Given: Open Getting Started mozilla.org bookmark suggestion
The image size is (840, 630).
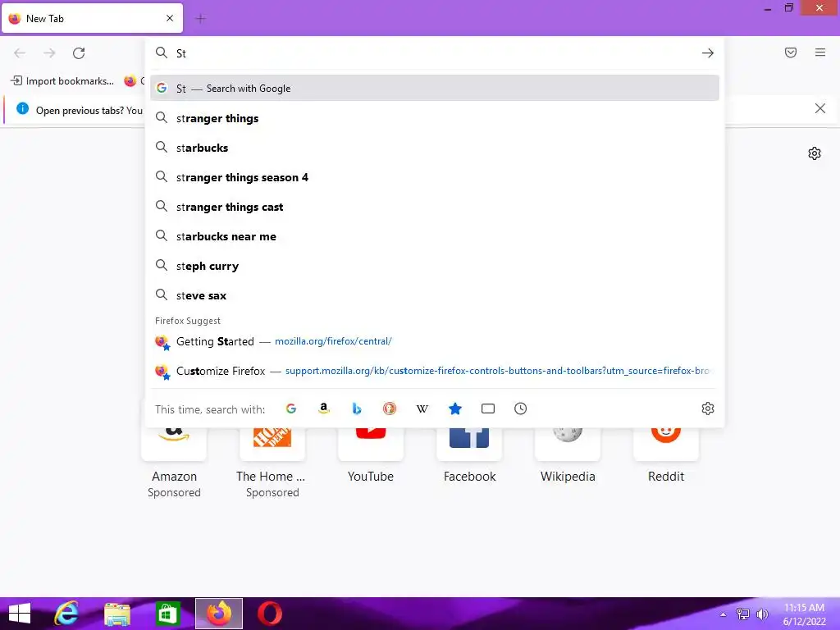Looking at the screenshot, I should pyautogui.click(x=435, y=341).
